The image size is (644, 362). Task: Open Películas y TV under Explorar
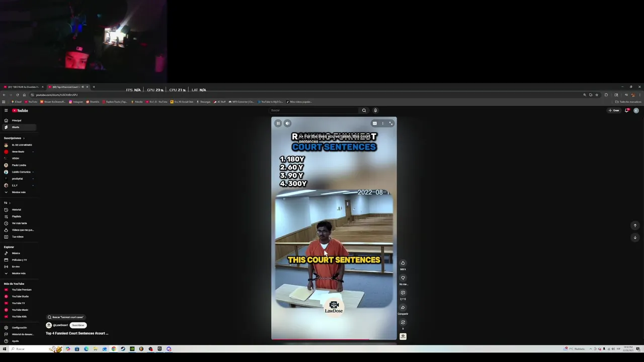click(19, 260)
